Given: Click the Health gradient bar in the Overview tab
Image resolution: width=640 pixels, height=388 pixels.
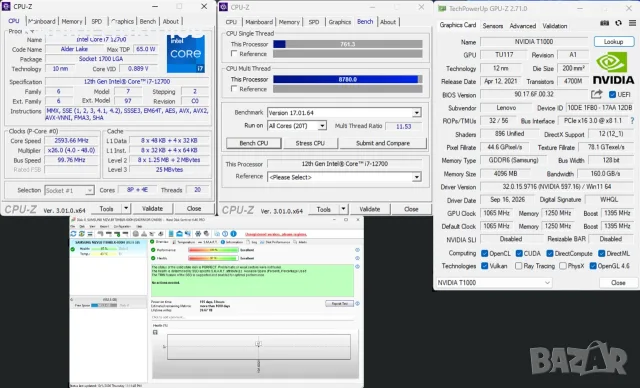Looking at the screenshot, I should pos(213,258).
